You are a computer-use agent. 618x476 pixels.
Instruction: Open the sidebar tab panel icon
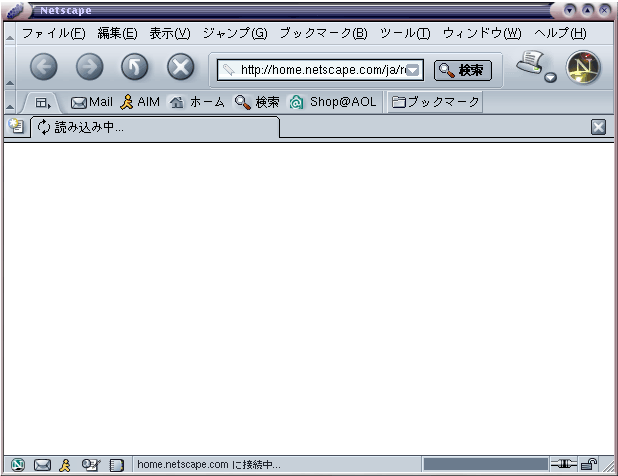(x=42, y=103)
